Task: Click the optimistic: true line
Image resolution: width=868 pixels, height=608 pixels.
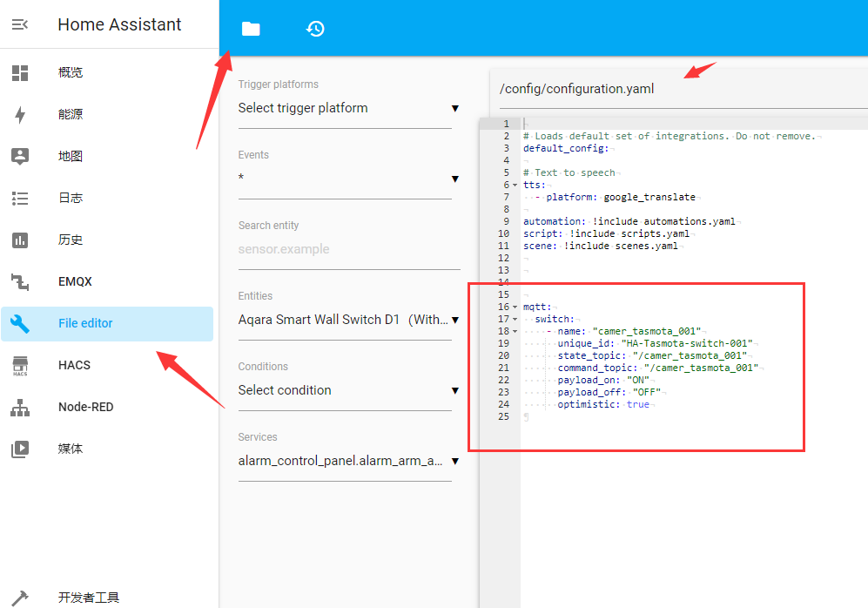Action: pos(603,404)
